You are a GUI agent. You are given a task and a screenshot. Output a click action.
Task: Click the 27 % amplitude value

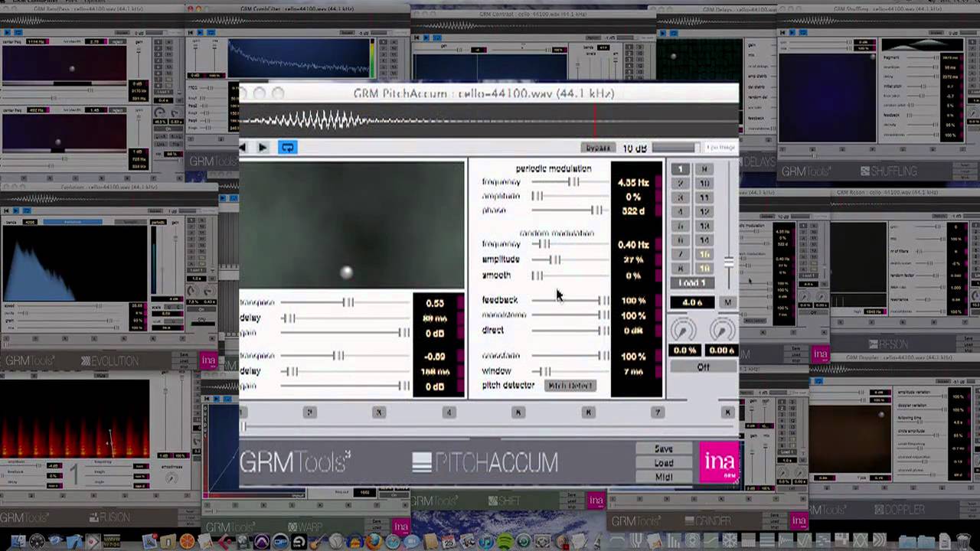pyautogui.click(x=633, y=260)
